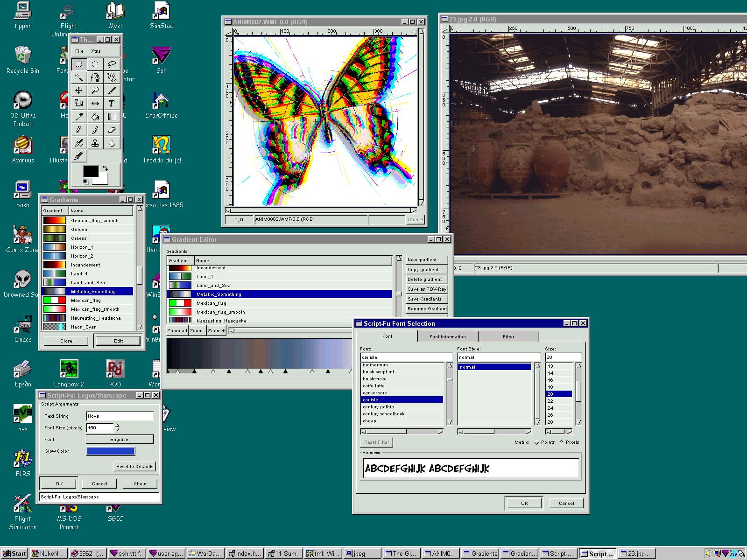Select the Eraser tool
This screenshot has width=747, height=560.
tap(112, 129)
